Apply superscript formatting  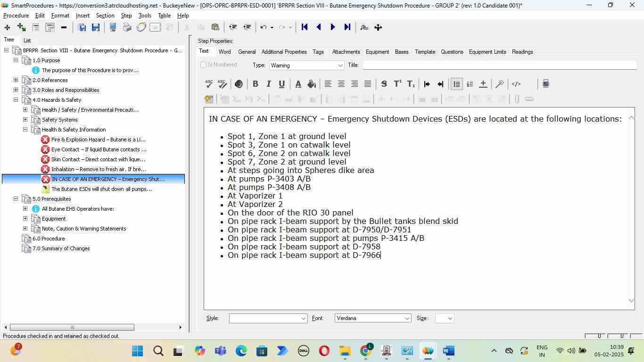click(397, 84)
